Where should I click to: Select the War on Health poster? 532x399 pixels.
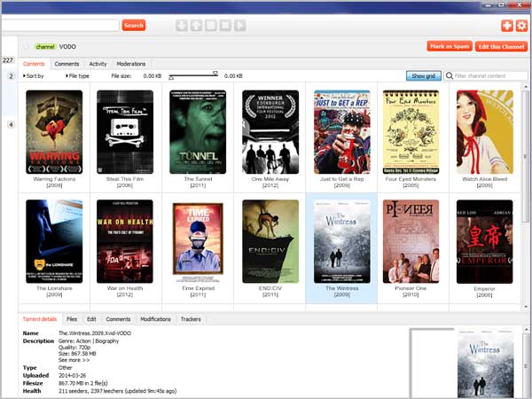(125, 241)
